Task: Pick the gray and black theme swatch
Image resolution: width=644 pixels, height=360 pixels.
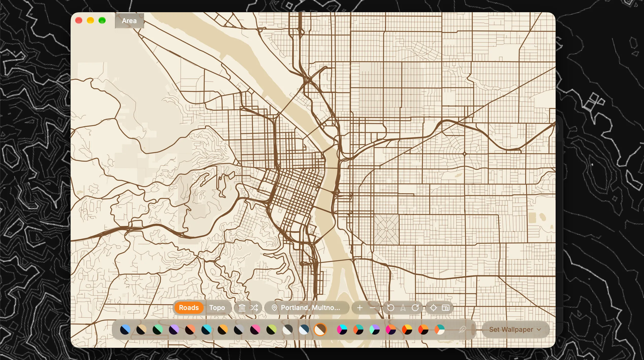Action: (x=239, y=330)
